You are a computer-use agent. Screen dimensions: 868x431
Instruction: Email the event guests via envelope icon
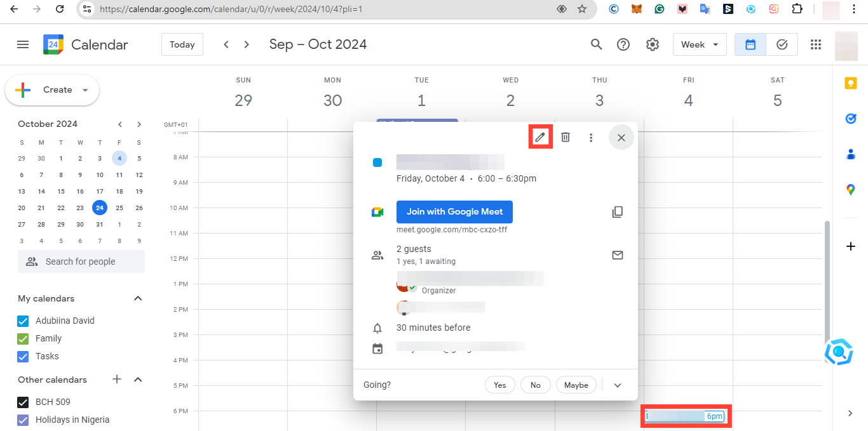[x=617, y=255]
